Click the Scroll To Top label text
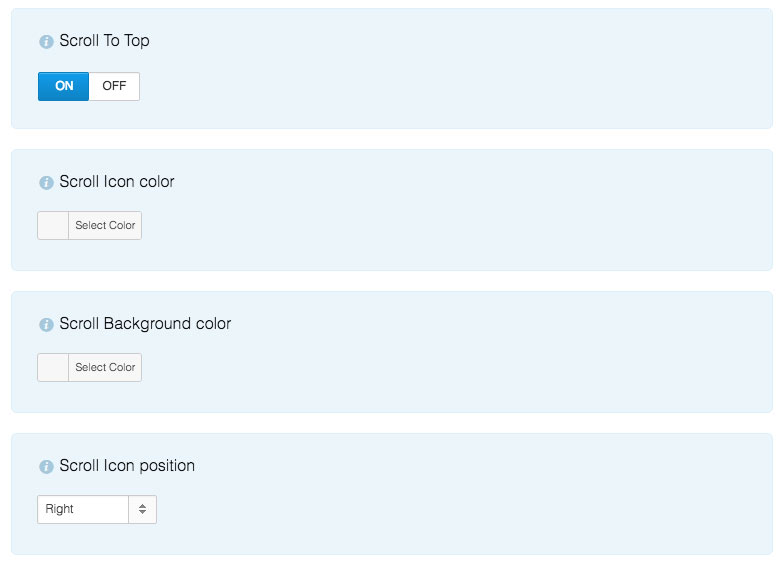Viewport: 784px width, 568px height. click(x=104, y=41)
